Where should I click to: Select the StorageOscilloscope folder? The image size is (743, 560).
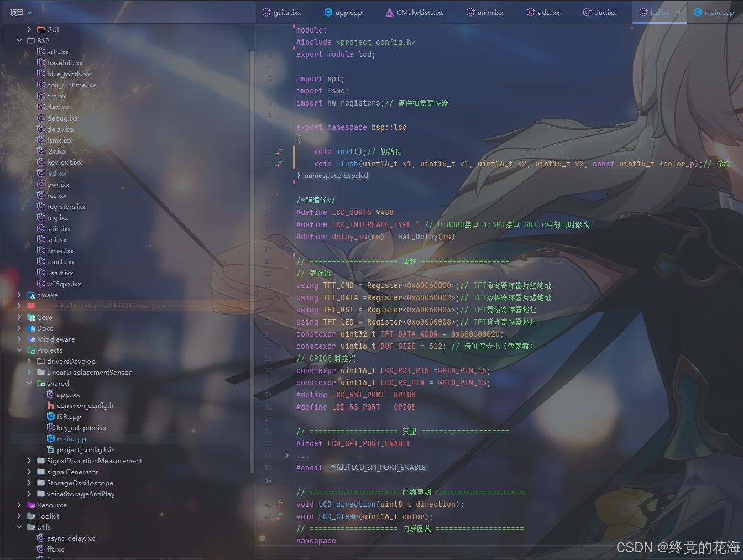pos(80,483)
